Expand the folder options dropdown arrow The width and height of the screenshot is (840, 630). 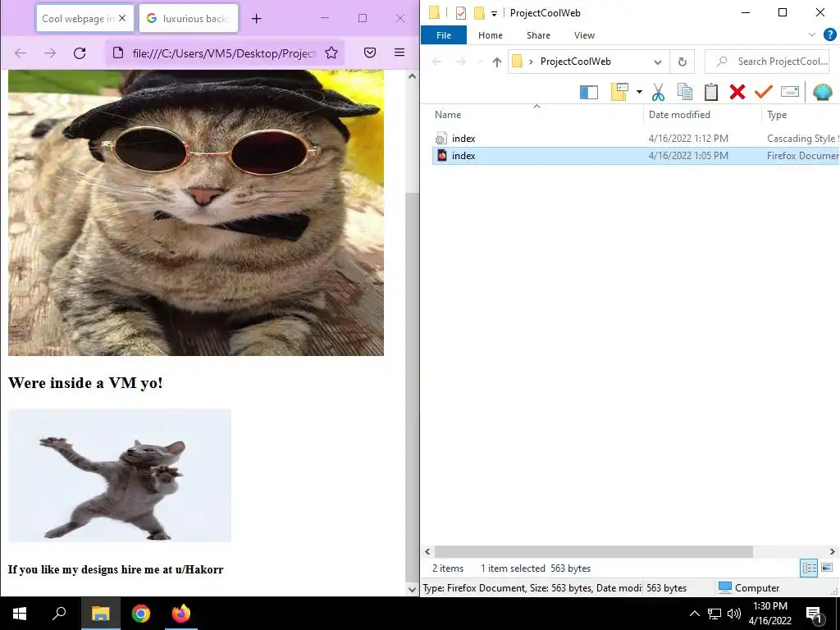pyautogui.click(x=639, y=92)
